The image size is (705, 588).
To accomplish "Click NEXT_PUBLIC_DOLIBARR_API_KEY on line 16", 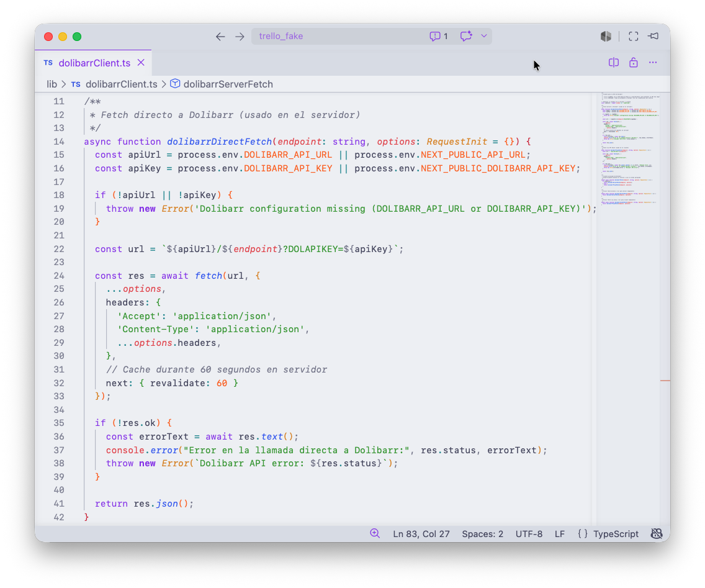I will [x=498, y=168].
